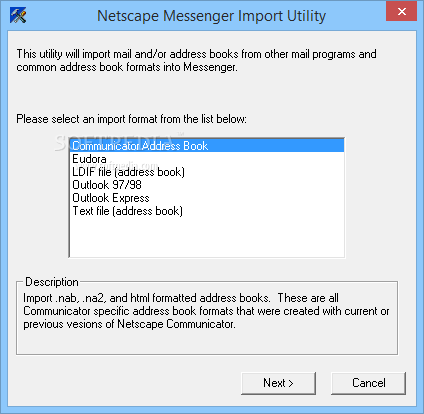The image size is (424, 414).
Task: Click the Description group label
Action: 52,282
